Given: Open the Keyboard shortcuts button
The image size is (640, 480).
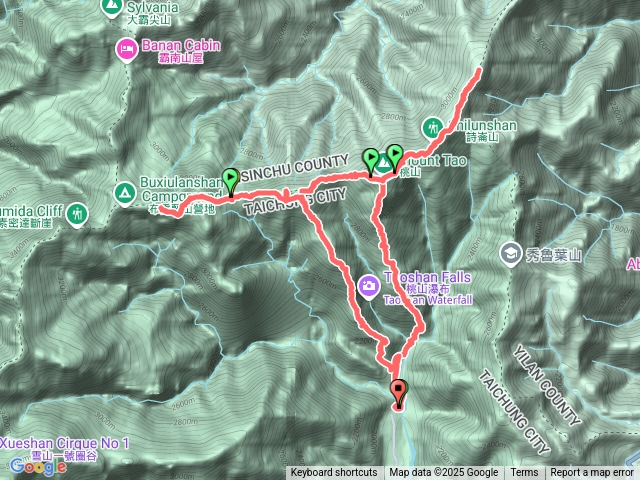Looking at the screenshot, I should point(334,473).
